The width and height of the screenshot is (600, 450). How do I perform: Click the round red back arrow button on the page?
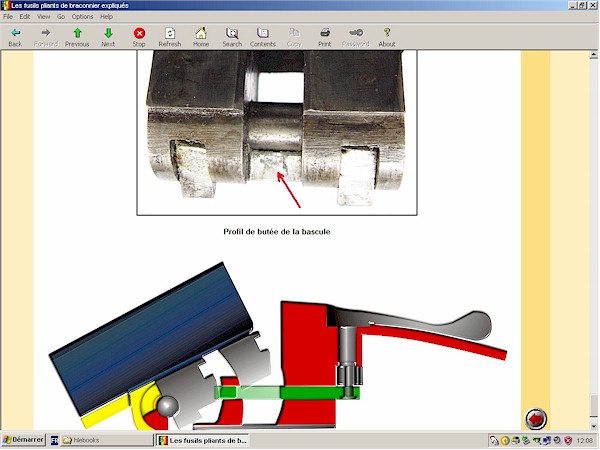[x=536, y=419]
